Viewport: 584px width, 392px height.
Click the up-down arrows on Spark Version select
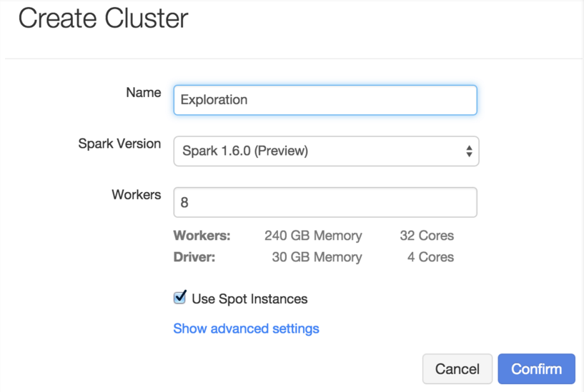point(469,151)
